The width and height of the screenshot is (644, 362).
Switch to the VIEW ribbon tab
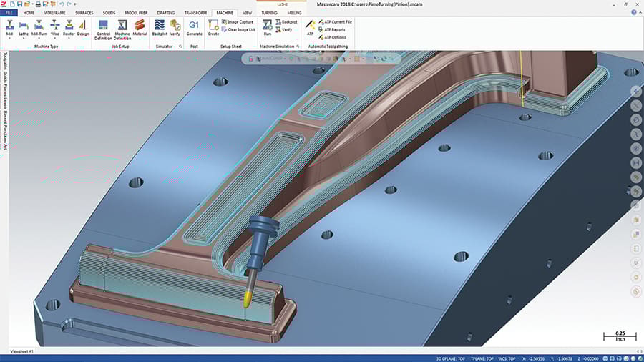click(x=248, y=13)
